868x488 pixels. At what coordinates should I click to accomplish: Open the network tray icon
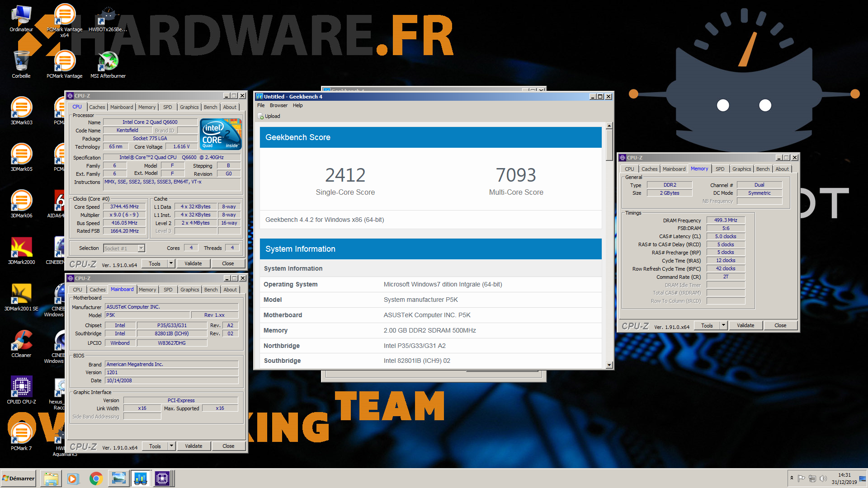(x=812, y=479)
